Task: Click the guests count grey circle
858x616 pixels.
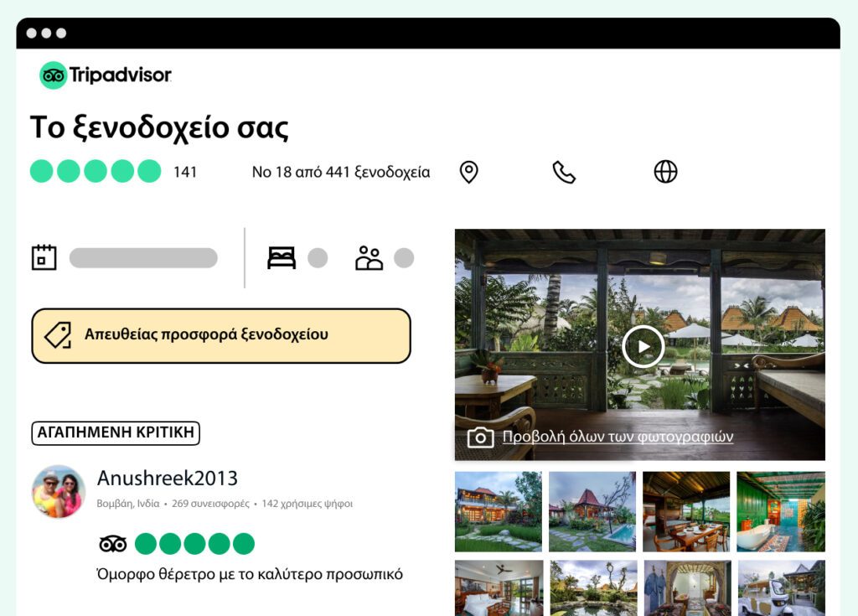Action: pos(404,258)
